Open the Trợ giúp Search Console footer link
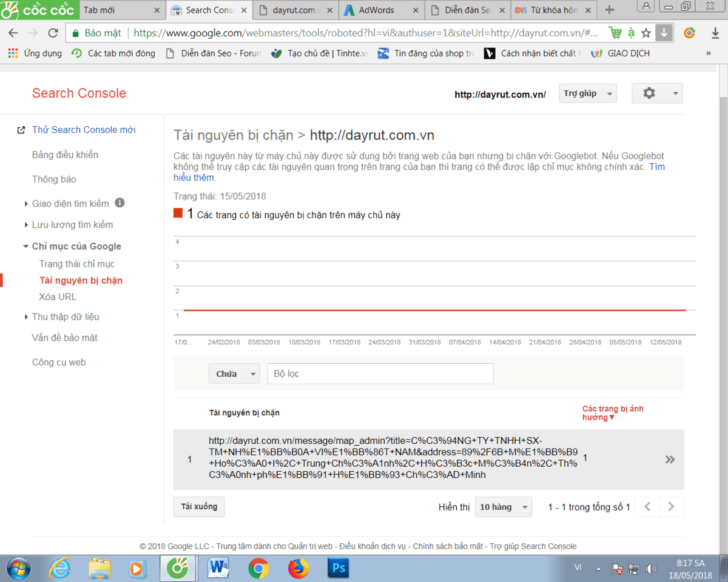This screenshot has height=582, width=728. 533,546
